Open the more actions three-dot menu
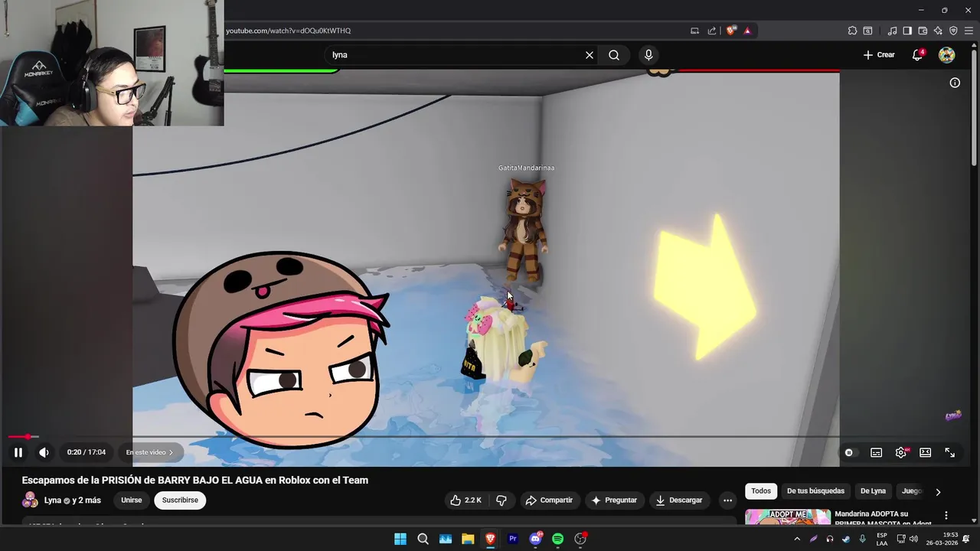Screen dimensions: 980x551 click(x=727, y=500)
